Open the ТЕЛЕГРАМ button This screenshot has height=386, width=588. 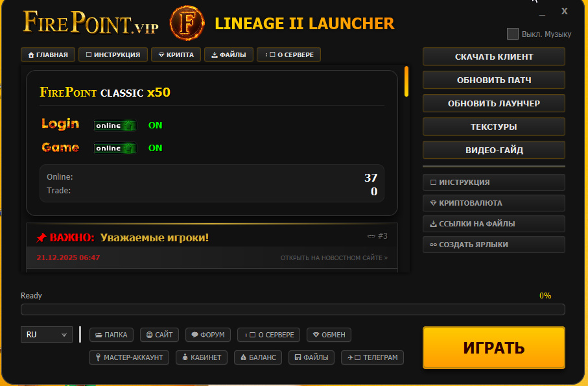click(x=372, y=357)
